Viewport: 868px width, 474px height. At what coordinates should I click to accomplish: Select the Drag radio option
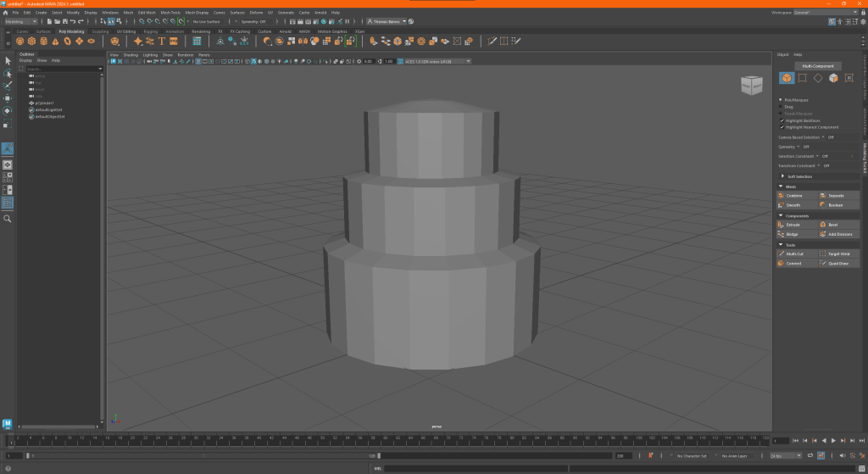click(782, 107)
